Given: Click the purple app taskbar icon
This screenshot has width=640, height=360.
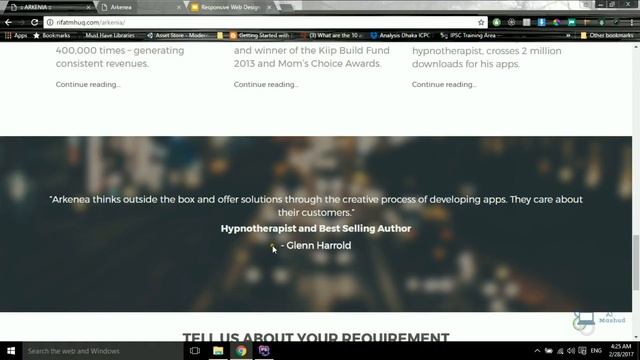Looking at the screenshot, I should tap(264, 351).
